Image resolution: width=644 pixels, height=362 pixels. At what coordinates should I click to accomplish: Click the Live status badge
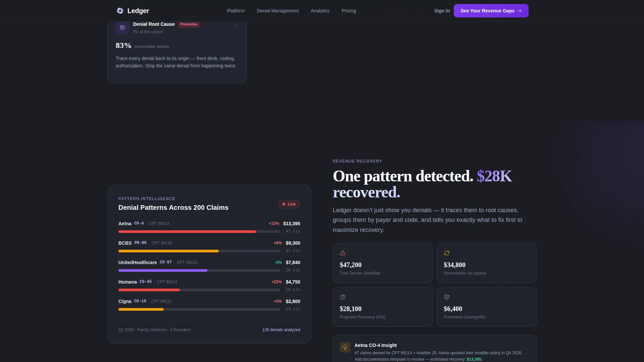[x=289, y=204]
